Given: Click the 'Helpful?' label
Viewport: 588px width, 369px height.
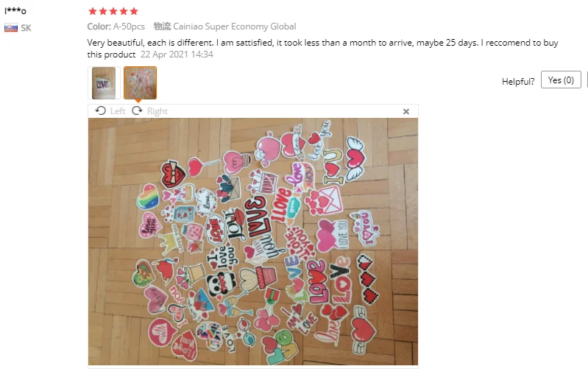Looking at the screenshot, I should pyautogui.click(x=518, y=82).
